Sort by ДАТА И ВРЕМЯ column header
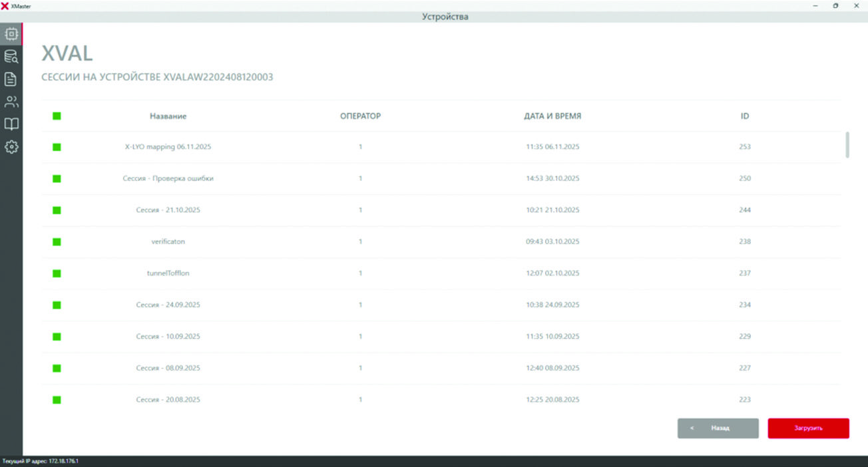The image size is (868, 467). coord(552,116)
